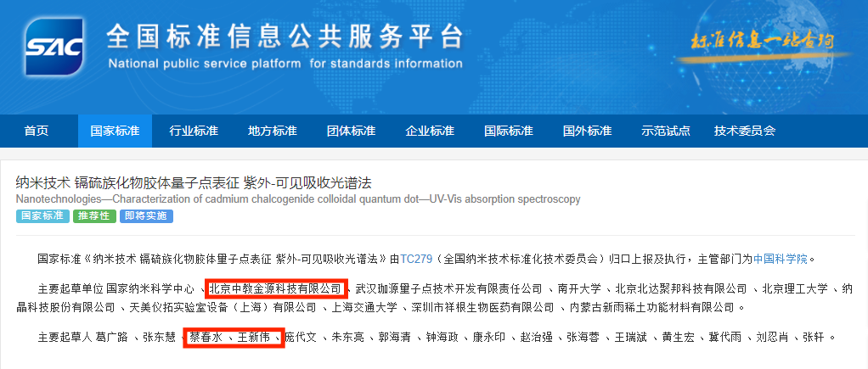Click drafter name 郭海清
Screen dimensions: 868x369
(x=394, y=337)
